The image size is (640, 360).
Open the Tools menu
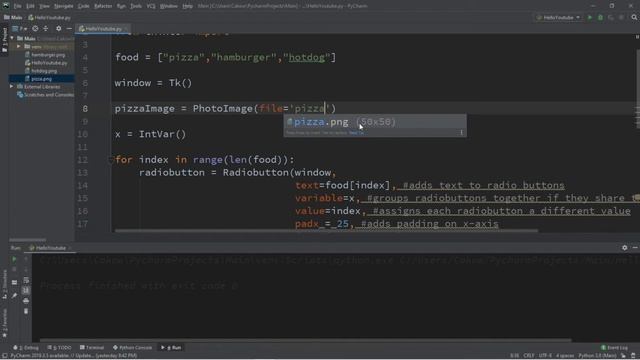(136, 6)
